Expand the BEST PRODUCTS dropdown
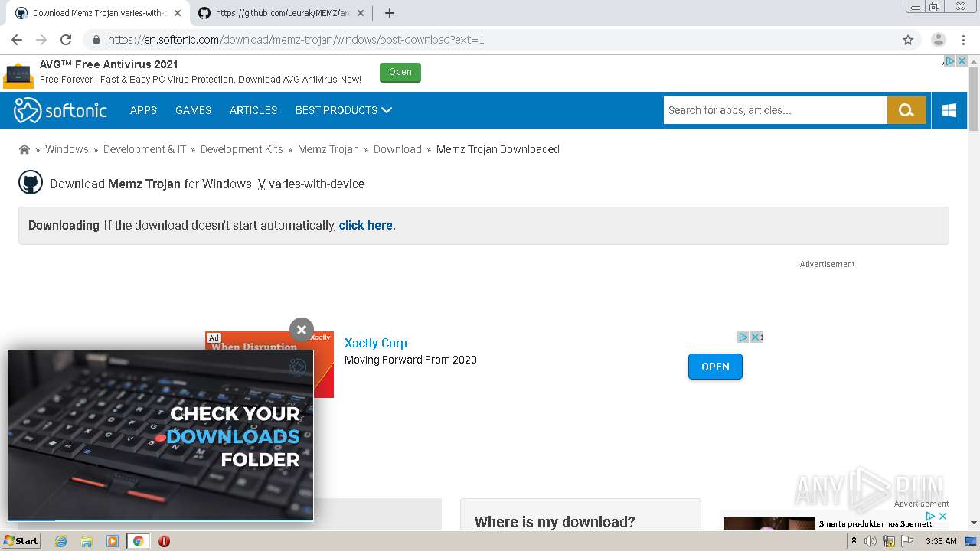This screenshot has height=551, width=980. (x=344, y=110)
